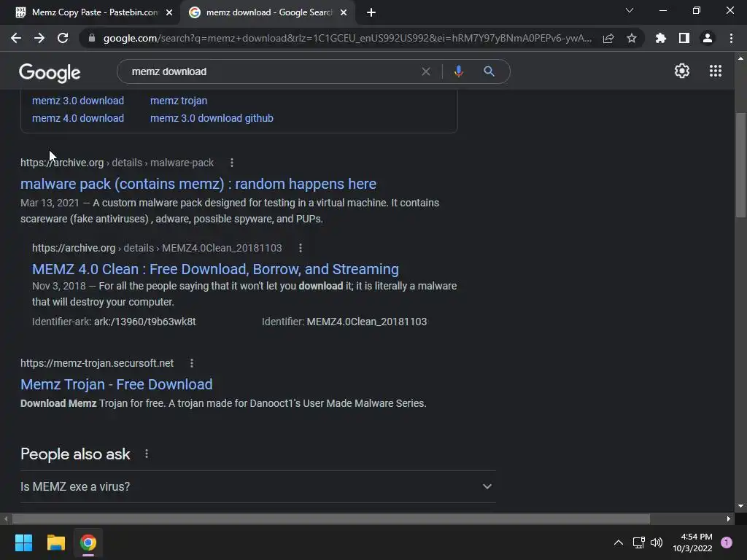Open options for memz-trojan.securesoft.net result

pos(192,363)
